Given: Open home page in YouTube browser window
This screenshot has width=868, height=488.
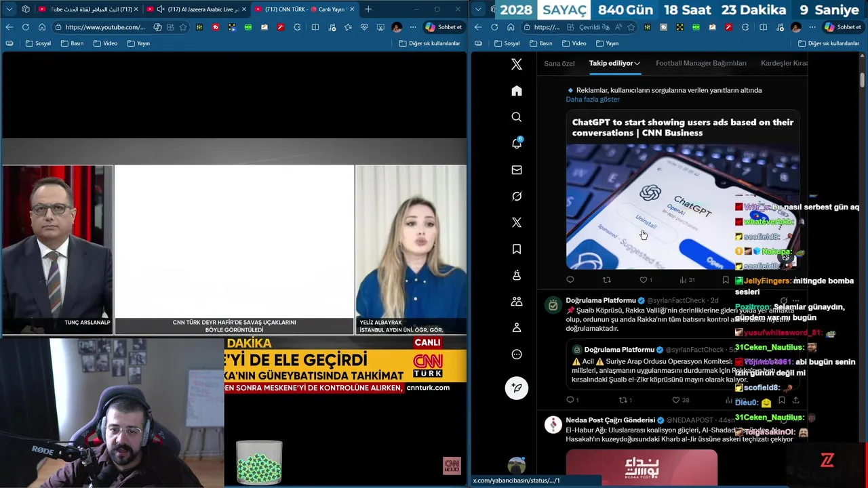Looking at the screenshot, I should coord(41,27).
